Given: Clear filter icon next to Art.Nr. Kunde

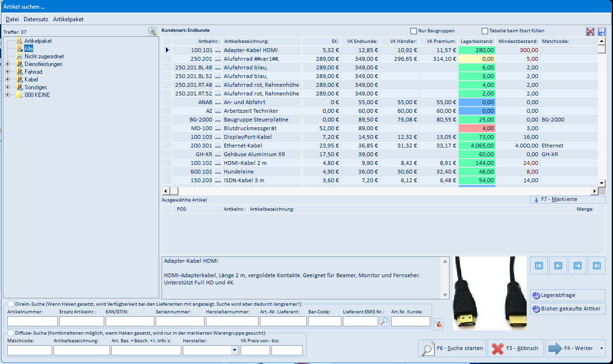Looking at the screenshot, I should [x=438, y=324].
